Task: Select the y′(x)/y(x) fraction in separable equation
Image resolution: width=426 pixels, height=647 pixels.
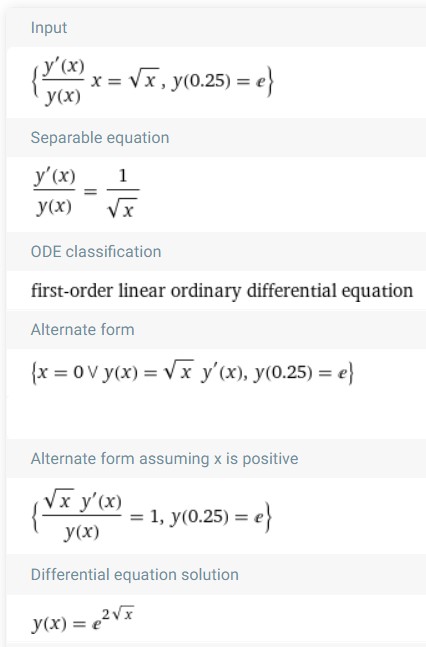Action: [x=54, y=192]
